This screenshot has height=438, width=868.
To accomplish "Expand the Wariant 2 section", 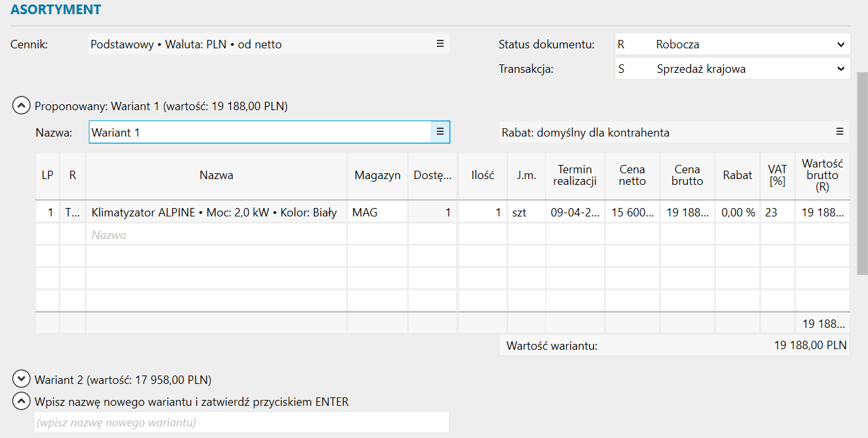I will pyautogui.click(x=21, y=379).
